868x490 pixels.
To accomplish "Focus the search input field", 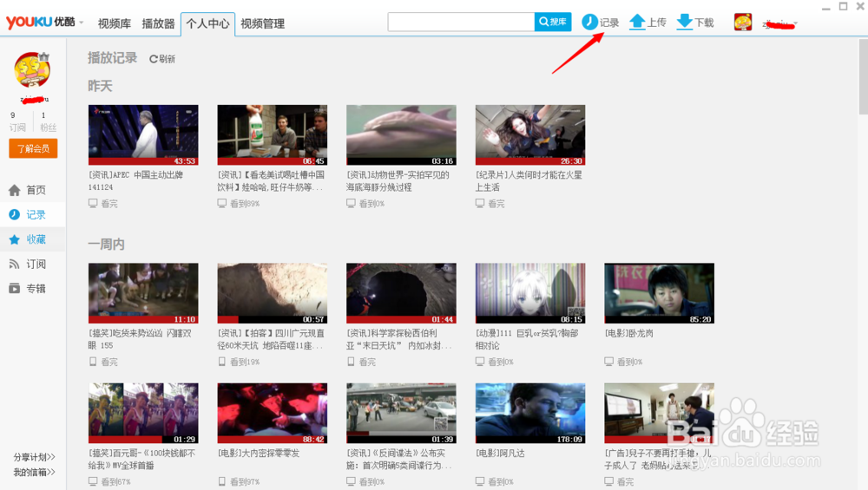I will [x=461, y=23].
